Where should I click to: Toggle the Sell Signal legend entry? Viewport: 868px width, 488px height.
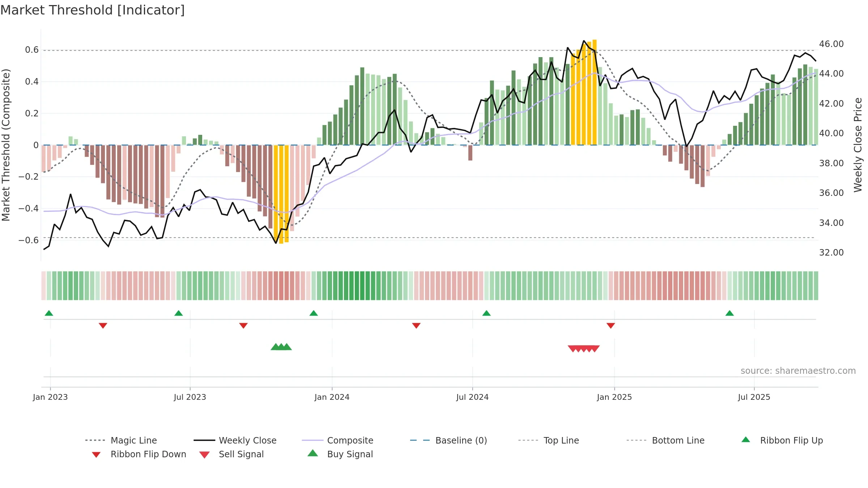pyautogui.click(x=231, y=454)
